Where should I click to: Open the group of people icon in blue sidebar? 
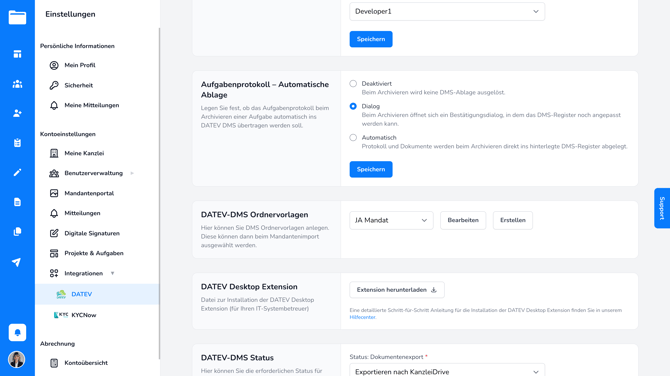point(17,84)
